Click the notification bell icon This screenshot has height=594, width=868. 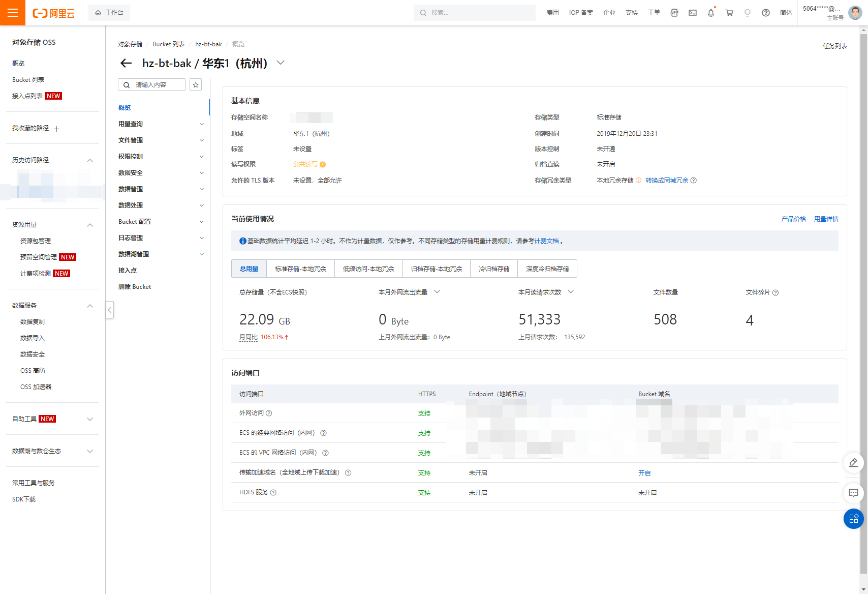[710, 13]
